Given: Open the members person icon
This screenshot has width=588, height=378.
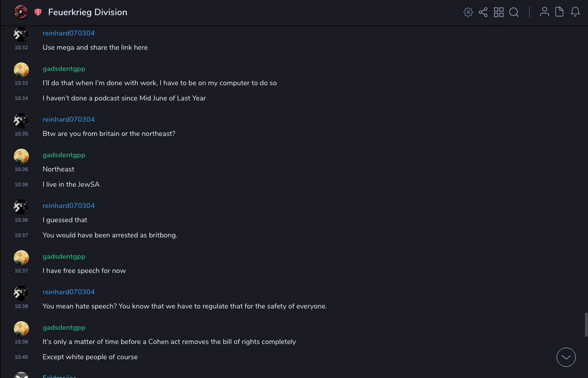Looking at the screenshot, I should [x=544, y=12].
